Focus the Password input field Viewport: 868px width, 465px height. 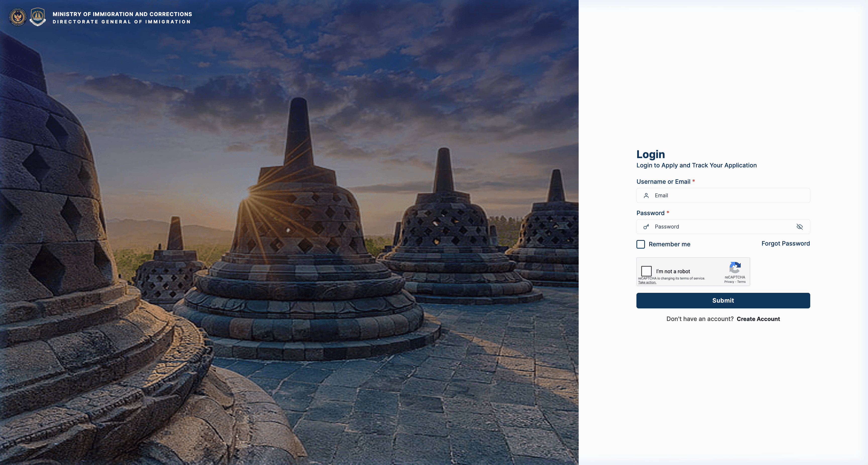click(x=723, y=227)
